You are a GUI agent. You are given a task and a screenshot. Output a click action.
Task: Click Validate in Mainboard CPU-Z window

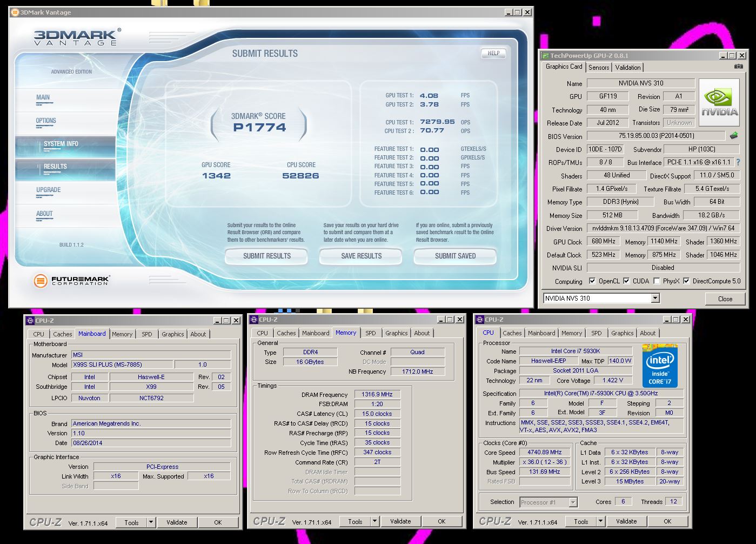177,522
